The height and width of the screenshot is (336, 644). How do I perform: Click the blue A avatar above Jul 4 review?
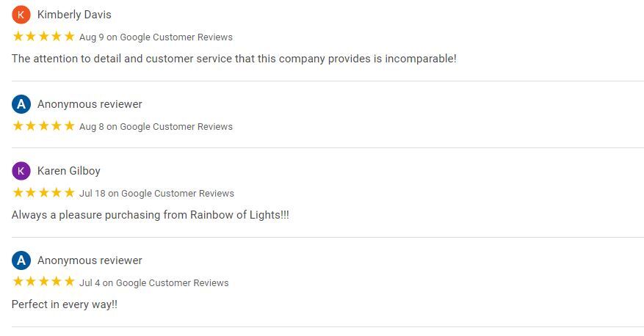[x=21, y=260]
